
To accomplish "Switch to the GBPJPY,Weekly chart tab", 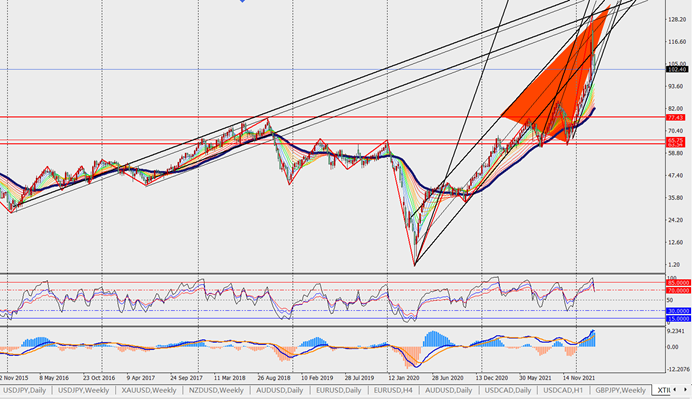I will tap(621, 390).
